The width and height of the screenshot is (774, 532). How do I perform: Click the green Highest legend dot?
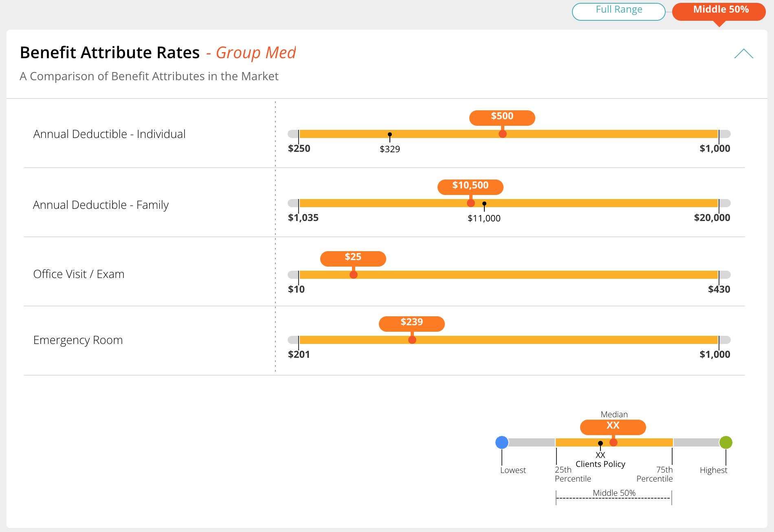coord(726,442)
